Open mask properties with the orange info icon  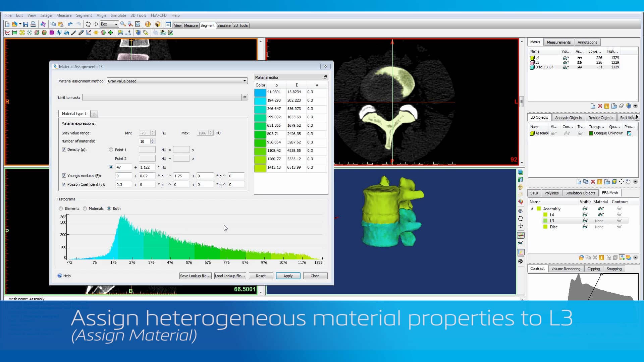tap(607, 106)
